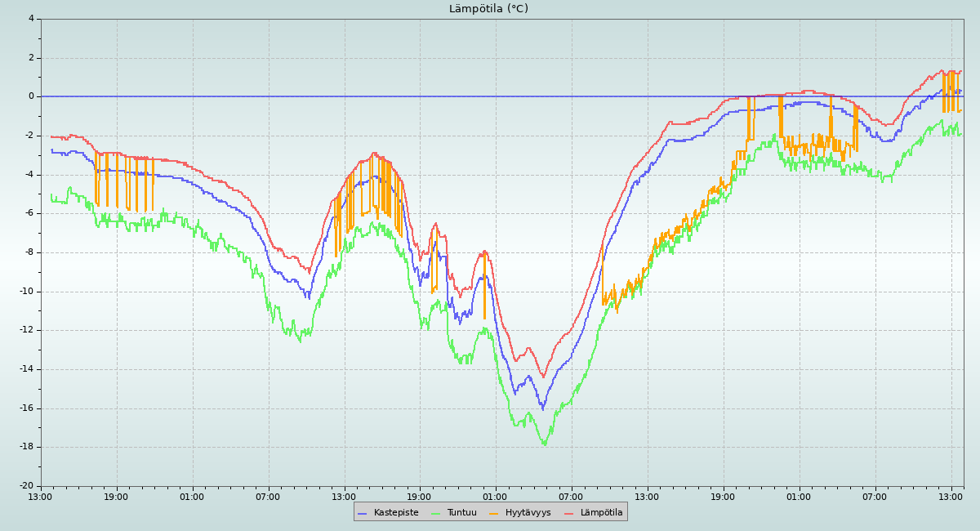Click green line marker beside Tuntuu

[436, 513]
